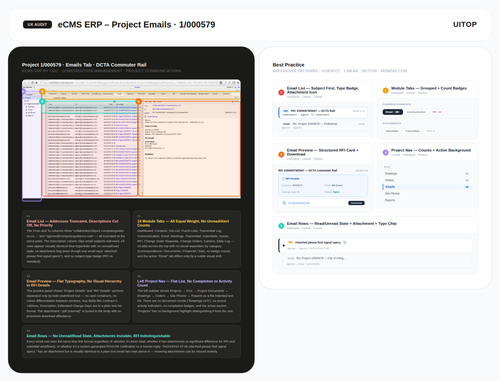Open the Re: Project 1/000579 – Pedestrian email row
The image size is (500, 381).
(x=323, y=125)
